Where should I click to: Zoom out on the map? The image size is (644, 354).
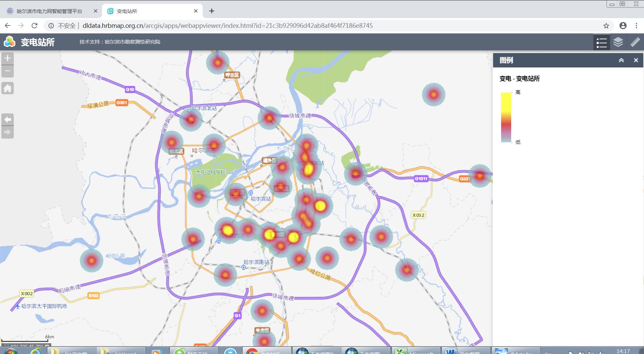(7, 71)
